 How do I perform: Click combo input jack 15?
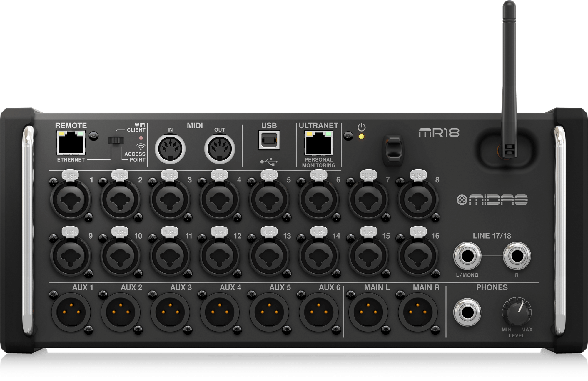point(368,256)
